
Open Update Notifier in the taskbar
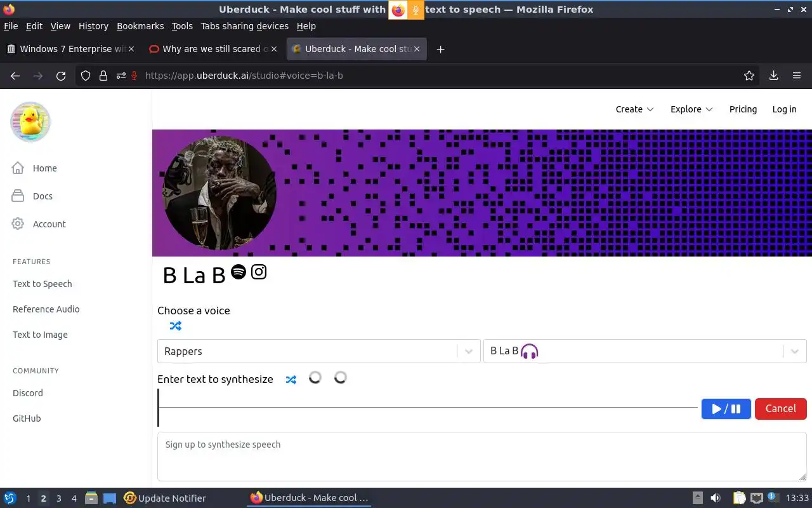coord(165,498)
